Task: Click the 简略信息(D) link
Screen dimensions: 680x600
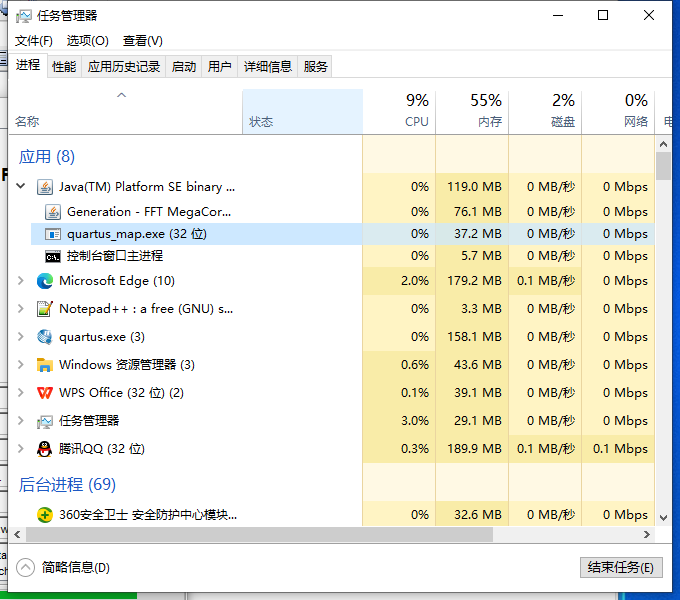Action: pos(75,567)
